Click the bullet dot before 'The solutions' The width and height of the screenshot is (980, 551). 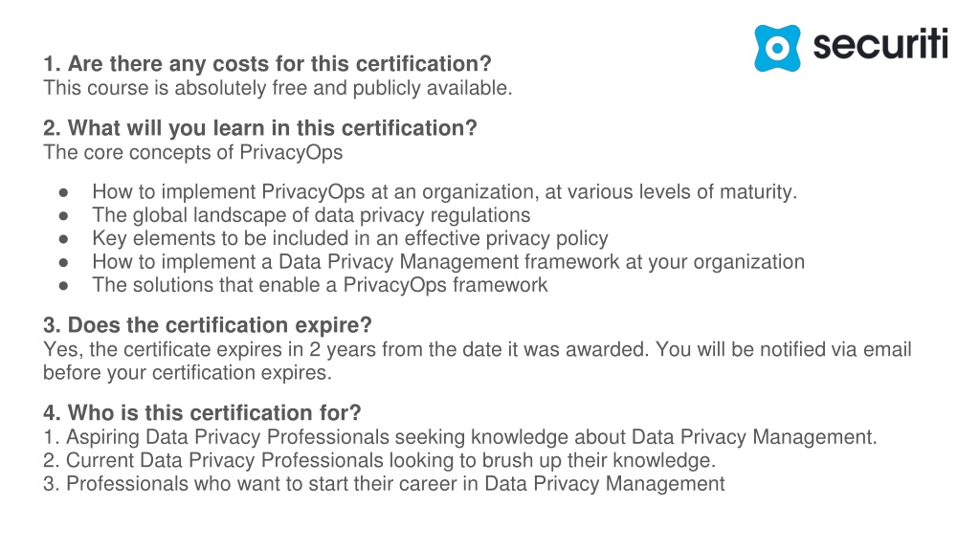63,286
